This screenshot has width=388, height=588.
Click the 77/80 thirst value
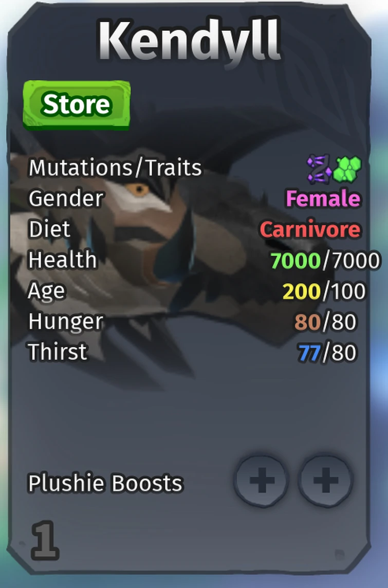pos(327,353)
